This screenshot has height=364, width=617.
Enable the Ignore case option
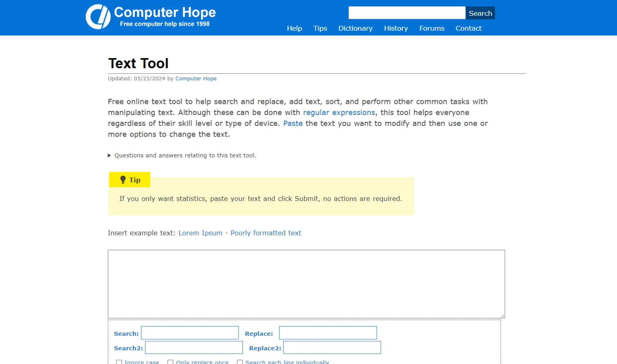[119, 362]
